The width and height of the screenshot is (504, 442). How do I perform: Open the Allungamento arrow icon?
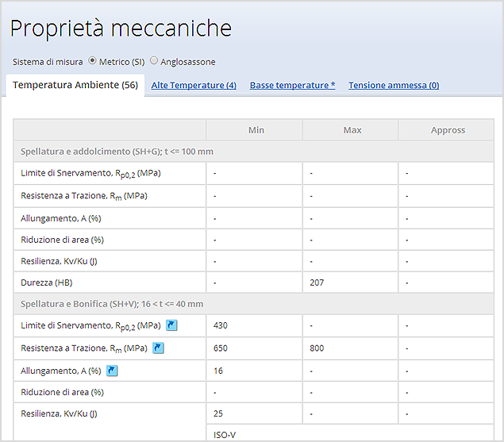[x=112, y=371]
